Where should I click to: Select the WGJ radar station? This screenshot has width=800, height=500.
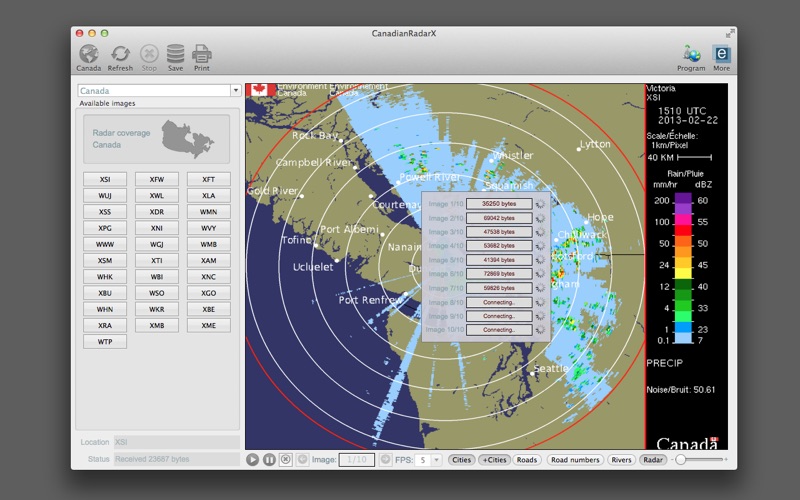[157, 244]
